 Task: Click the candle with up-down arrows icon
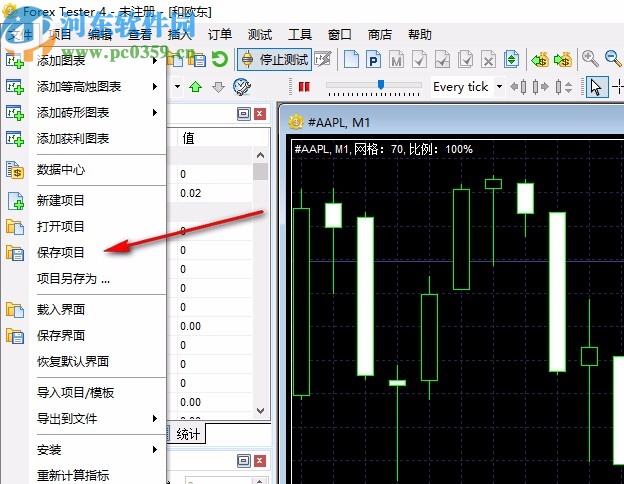tap(564, 86)
